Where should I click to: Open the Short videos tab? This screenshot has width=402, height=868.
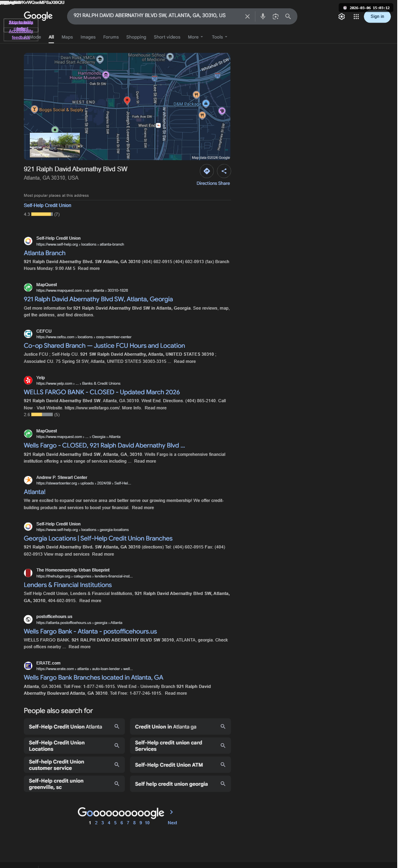[x=167, y=37]
